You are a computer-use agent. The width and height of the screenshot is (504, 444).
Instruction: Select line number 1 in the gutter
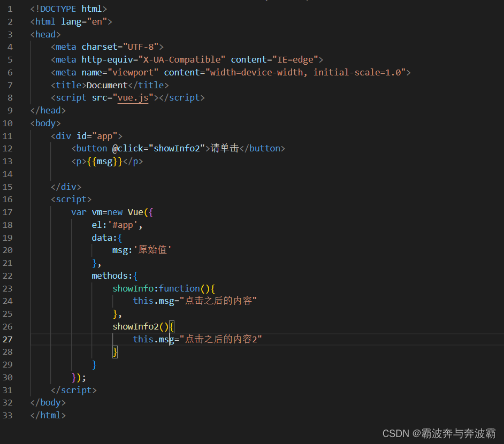[x=10, y=9]
